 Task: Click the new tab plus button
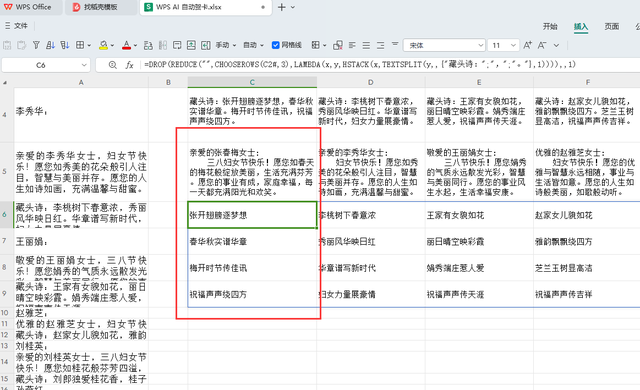tap(282, 7)
